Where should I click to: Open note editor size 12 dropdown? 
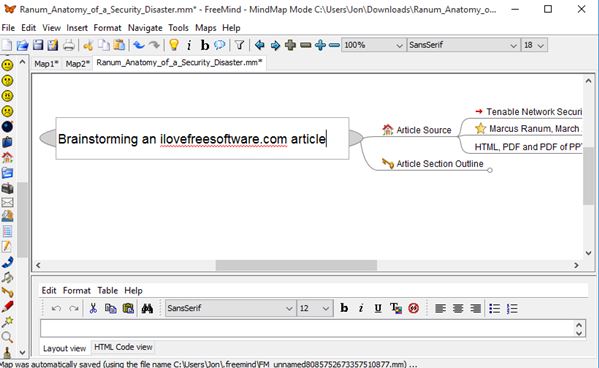click(x=314, y=308)
